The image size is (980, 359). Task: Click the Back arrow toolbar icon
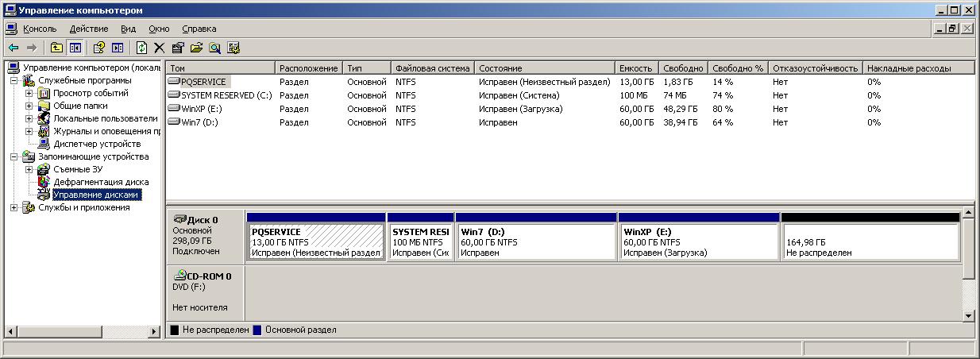coord(13,48)
